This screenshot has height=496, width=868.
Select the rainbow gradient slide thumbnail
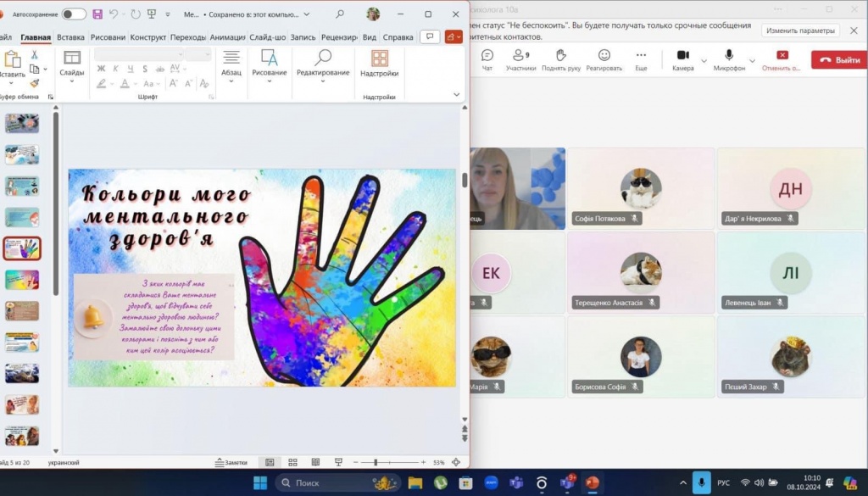[x=22, y=280]
